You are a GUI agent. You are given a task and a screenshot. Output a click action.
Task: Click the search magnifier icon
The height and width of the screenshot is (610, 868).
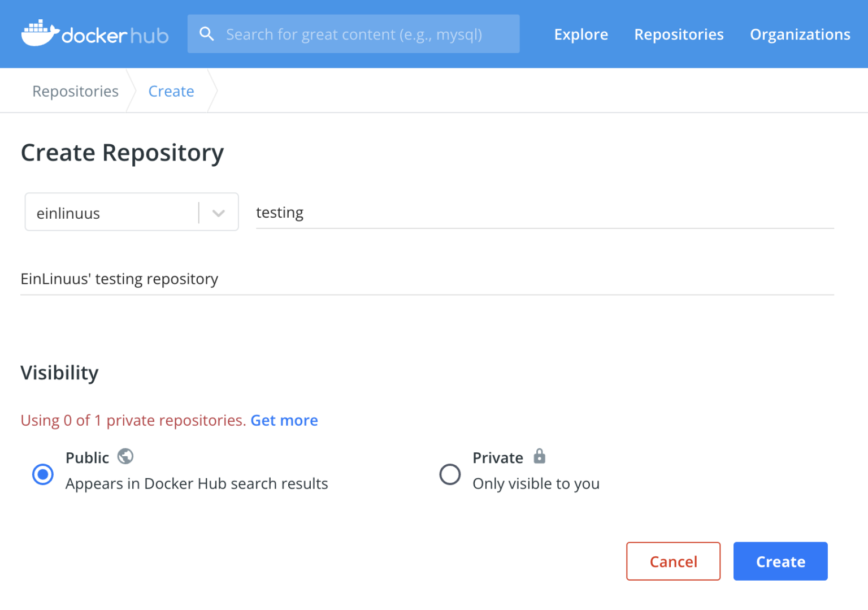point(207,34)
